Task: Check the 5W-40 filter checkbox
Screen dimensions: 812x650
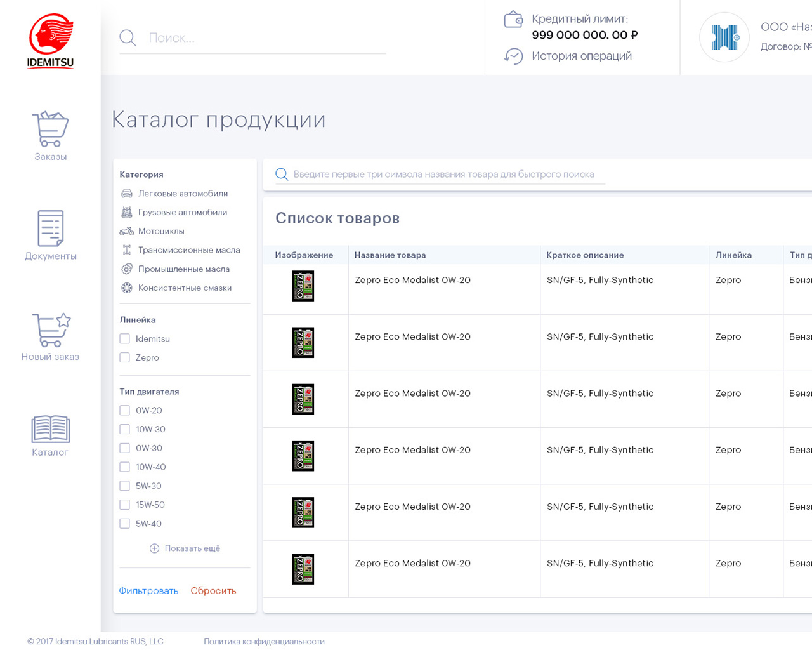Action: [x=124, y=524]
